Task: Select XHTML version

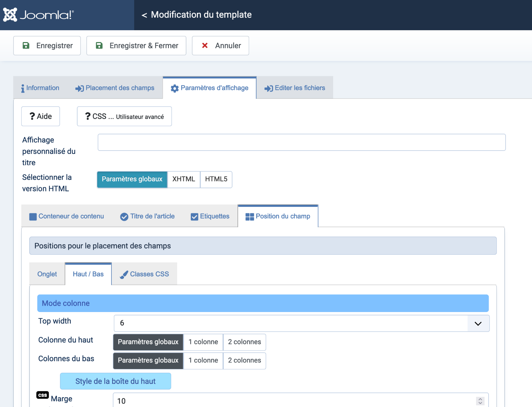Action: [x=184, y=179]
